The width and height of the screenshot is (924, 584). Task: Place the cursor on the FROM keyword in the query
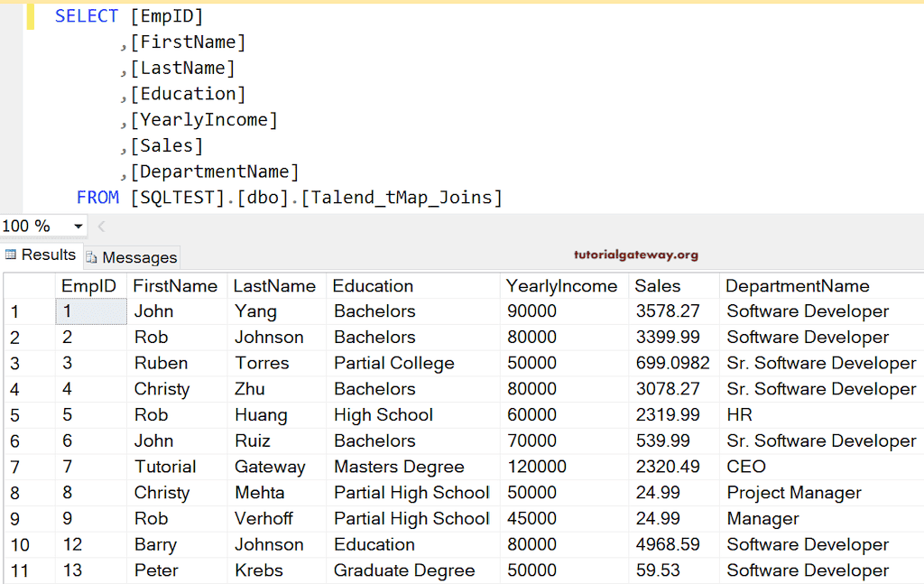(97, 197)
